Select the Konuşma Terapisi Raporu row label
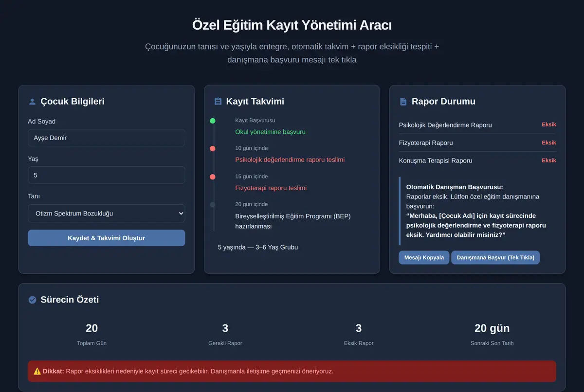Image resolution: width=584 pixels, height=392 pixels. point(436,160)
